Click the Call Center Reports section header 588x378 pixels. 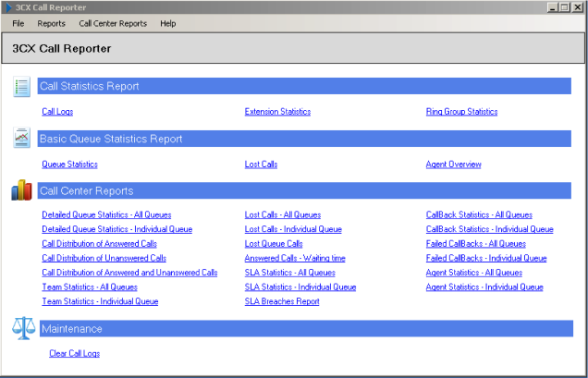304,190
